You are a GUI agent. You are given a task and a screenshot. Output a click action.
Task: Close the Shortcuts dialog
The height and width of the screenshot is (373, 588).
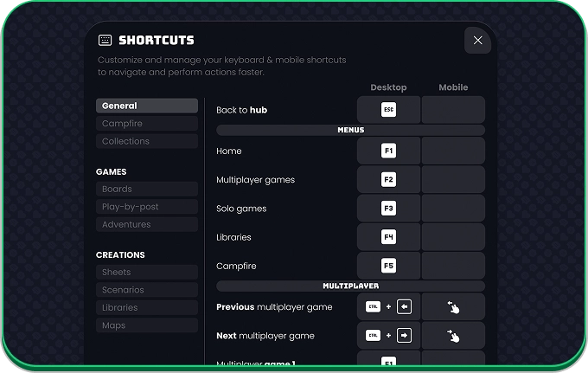pyautogui.click(x=478, y=40)
